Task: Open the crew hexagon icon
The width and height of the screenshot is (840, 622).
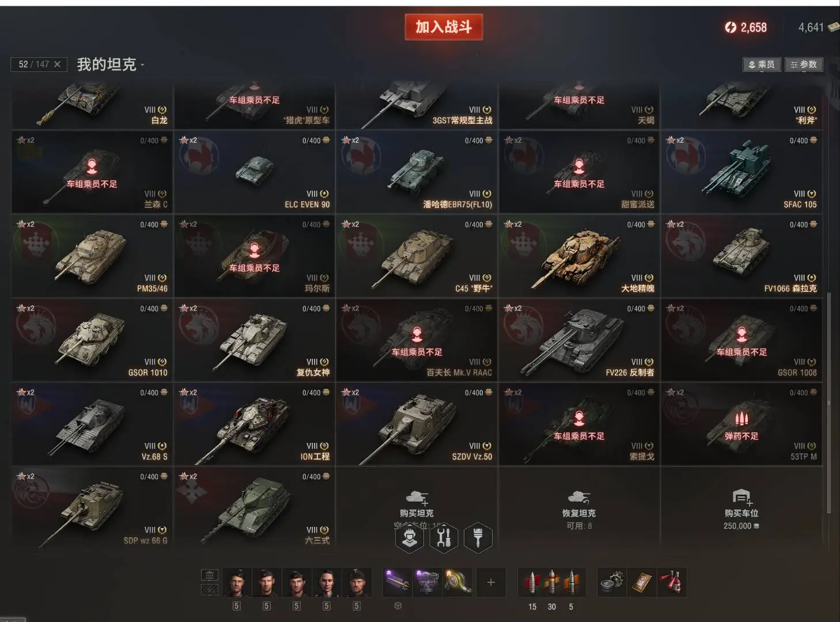Action: point(410,538)
